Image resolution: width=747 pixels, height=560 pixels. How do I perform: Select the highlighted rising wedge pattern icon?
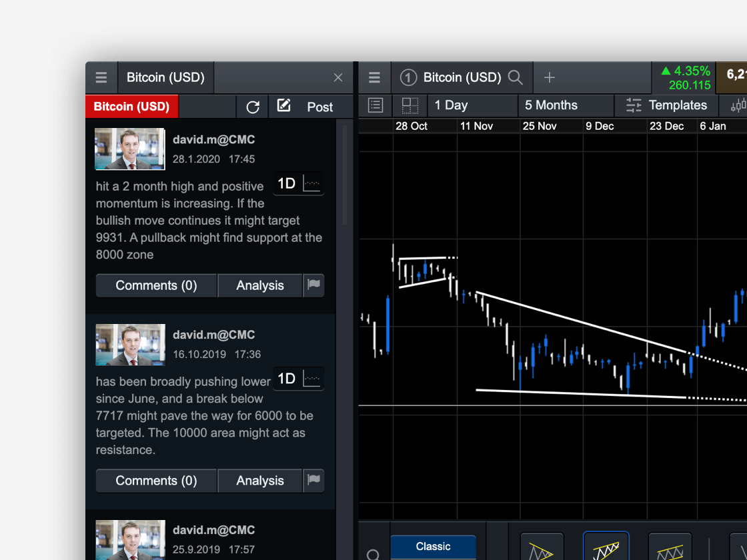tap(606, 547)
